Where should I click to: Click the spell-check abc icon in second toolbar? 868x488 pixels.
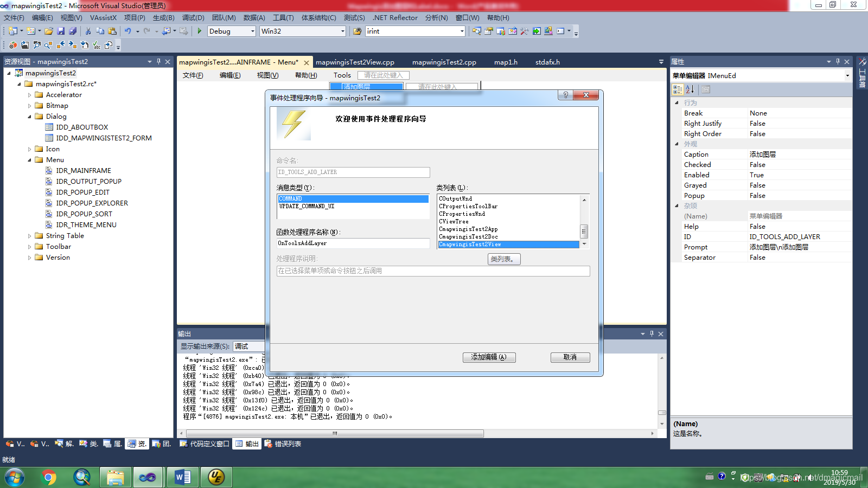click(x=97, y=45)
